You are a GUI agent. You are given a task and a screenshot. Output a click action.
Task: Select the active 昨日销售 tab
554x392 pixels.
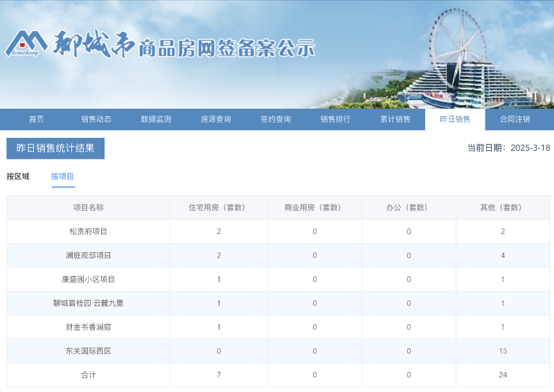(x=455, y=120)
